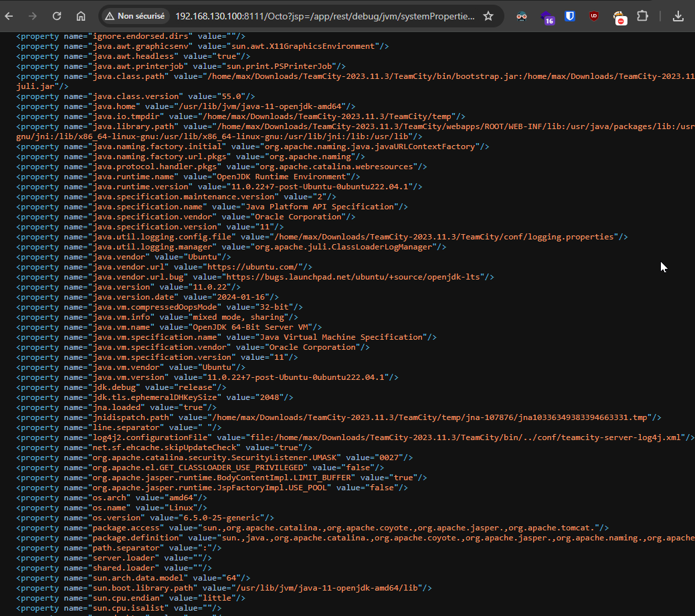Screen dimensions: 695x616
Task: Click the jdk.debug release property line
Action: 122,387
